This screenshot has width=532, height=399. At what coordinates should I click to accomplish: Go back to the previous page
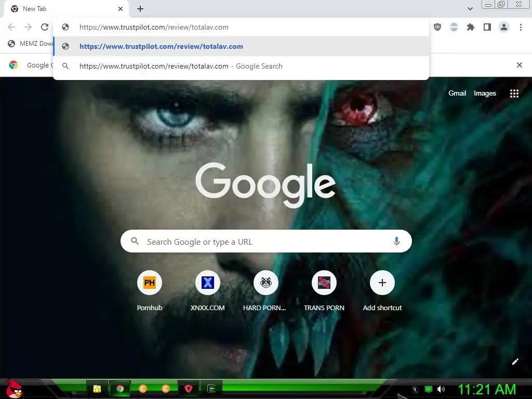click(11, 27)
